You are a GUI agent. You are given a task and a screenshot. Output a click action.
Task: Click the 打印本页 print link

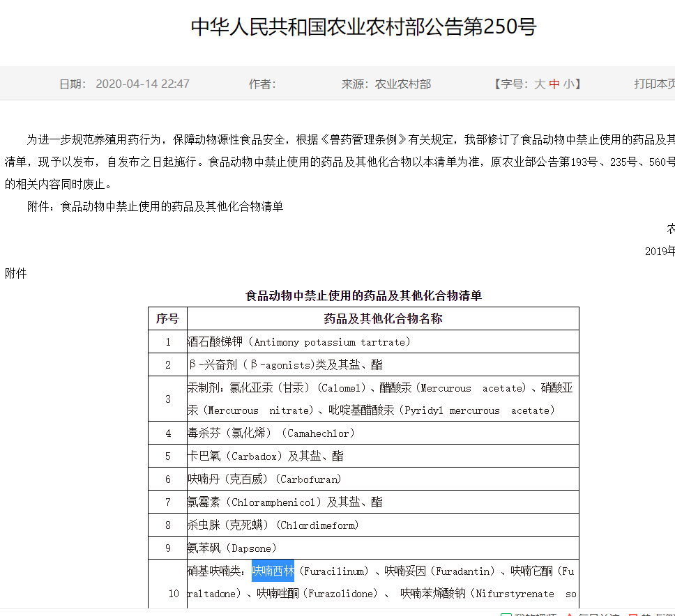click(654, 84)
